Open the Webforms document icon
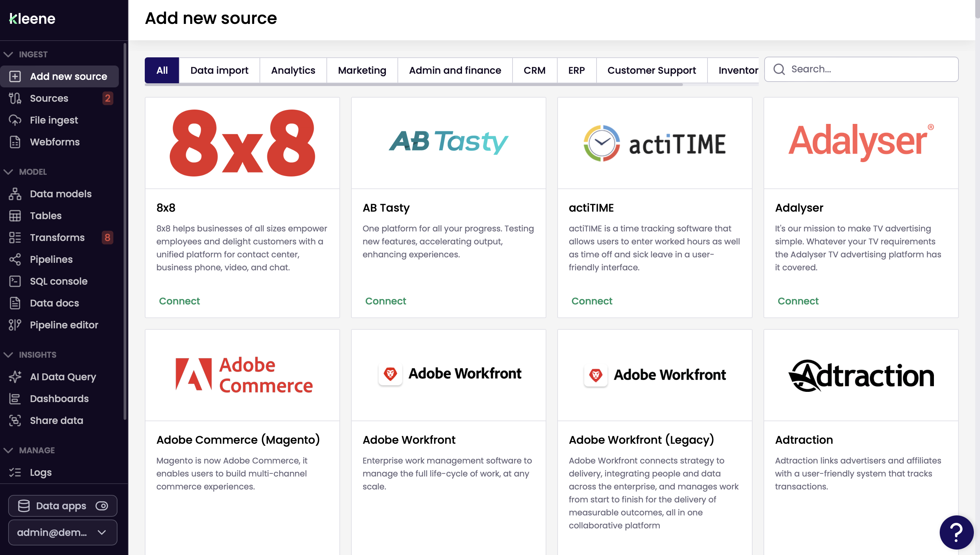The image size is (980, 555). click(15, 142)
